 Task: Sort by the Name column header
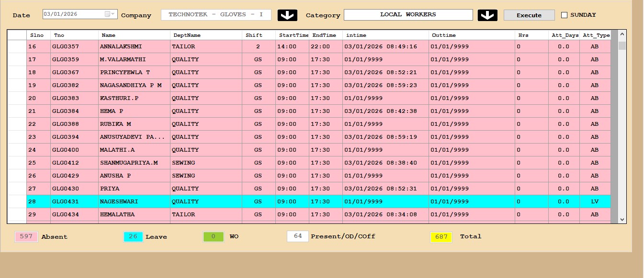134,35
